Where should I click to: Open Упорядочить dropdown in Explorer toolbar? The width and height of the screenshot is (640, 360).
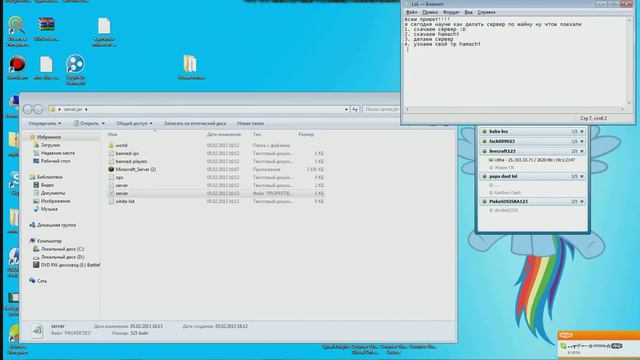click(x=44, y=123)
